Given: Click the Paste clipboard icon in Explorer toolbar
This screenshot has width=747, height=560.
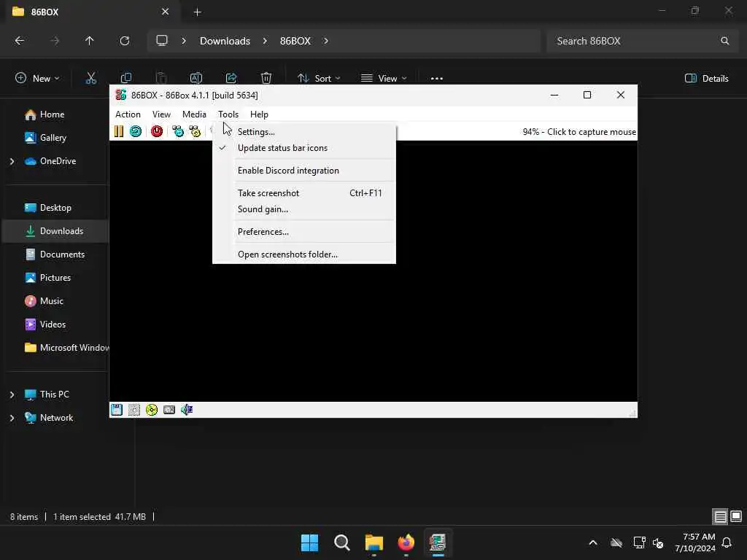Looking at the screenshot, I should point(161,78).
